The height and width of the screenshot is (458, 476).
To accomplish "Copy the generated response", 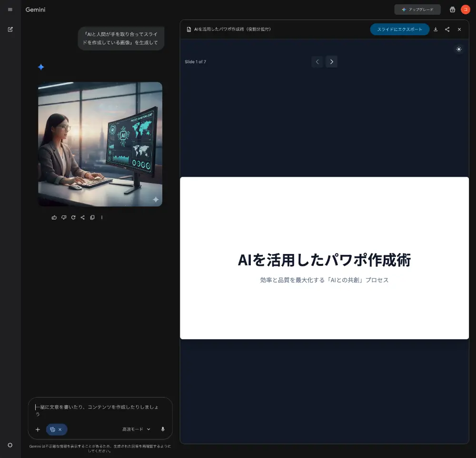I will (92, 217).
